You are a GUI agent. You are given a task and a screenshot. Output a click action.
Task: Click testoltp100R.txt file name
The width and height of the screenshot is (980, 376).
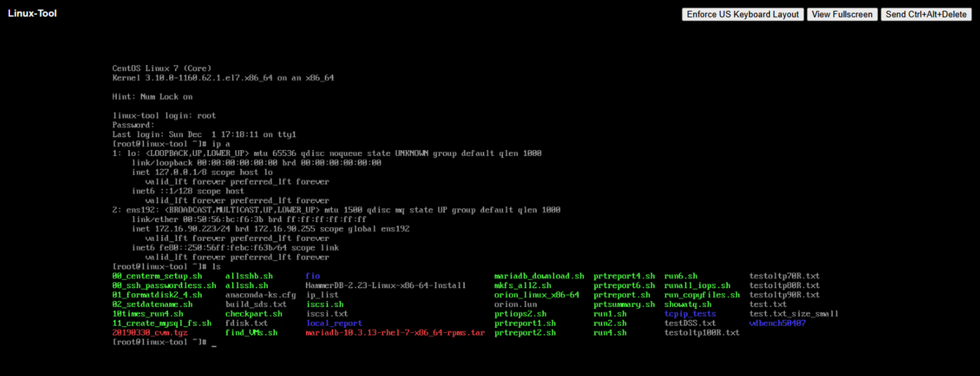(702, 333)
